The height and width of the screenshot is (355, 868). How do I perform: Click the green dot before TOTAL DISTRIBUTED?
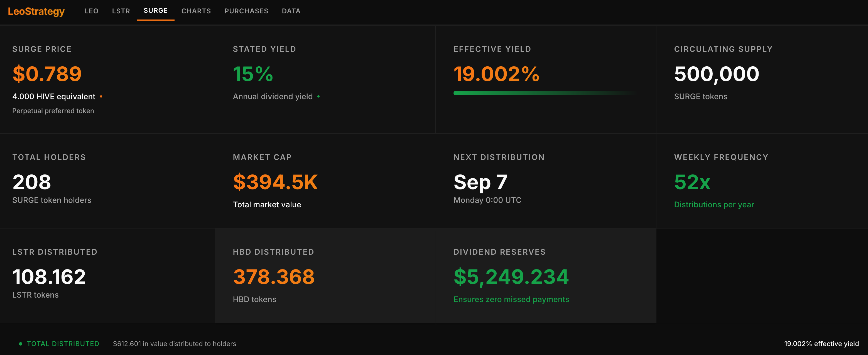click(x=21, y=344)
